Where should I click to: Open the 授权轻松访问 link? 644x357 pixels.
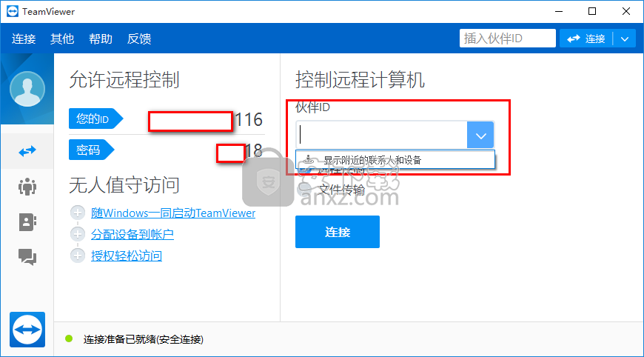coord(127,256)
